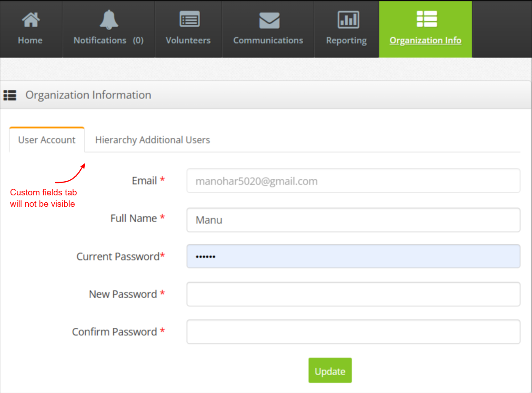Viewport: 532px width, 393px height.
Task: Click the Communications envelope icon
Action: point(269,20)
